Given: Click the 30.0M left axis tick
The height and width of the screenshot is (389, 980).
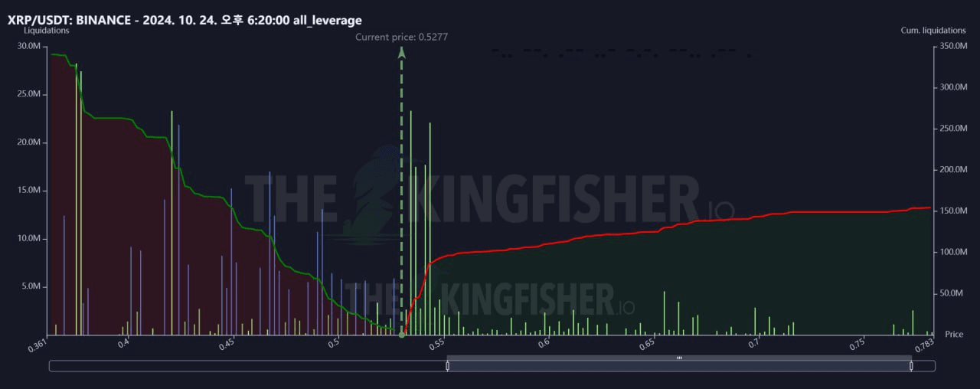Looking at the screenshot, I should coord(28,46).
